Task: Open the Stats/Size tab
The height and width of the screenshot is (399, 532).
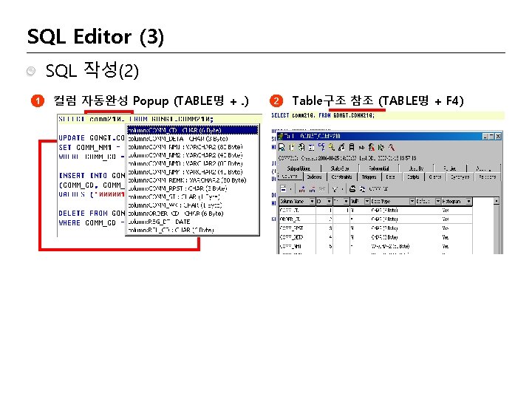Action: point(340,168)
